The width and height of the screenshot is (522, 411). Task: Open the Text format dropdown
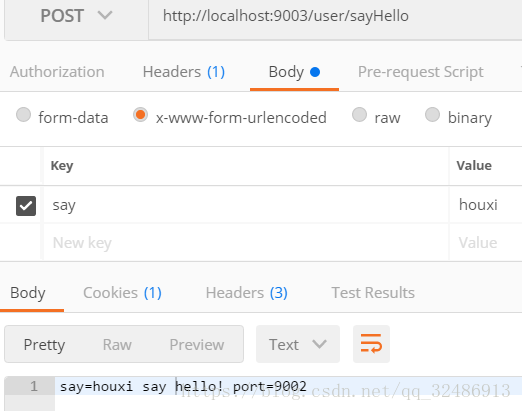tap(298, 344)
